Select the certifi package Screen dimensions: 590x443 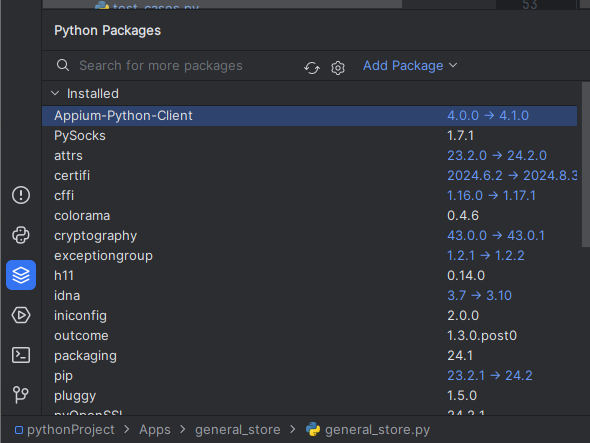click(x=72, y=175)
